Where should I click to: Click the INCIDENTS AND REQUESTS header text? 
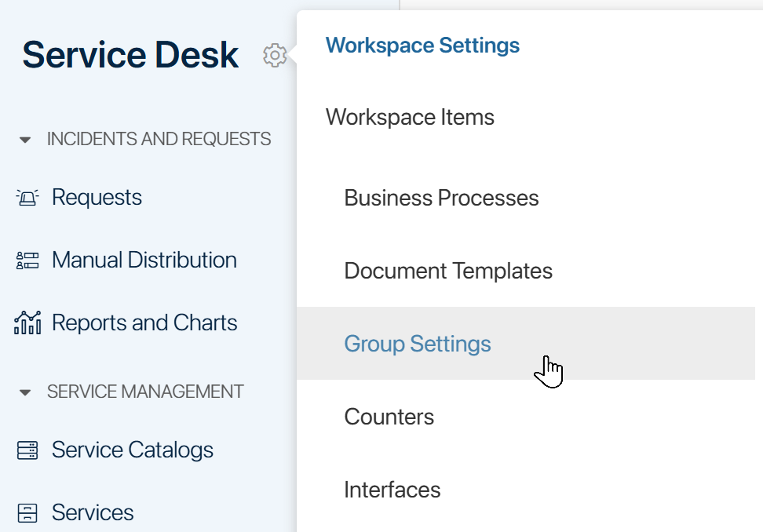(x=159, y=139)
